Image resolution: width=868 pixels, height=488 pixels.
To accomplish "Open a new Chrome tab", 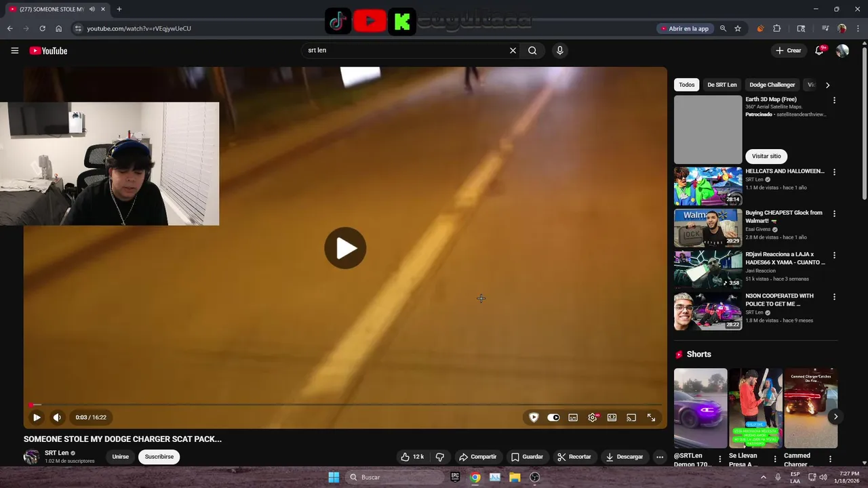I will 119,9.
